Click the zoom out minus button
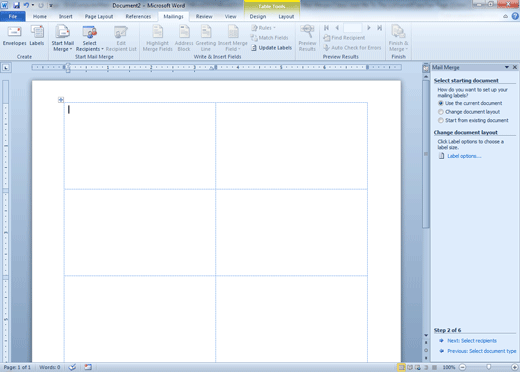 coord(463,367)
